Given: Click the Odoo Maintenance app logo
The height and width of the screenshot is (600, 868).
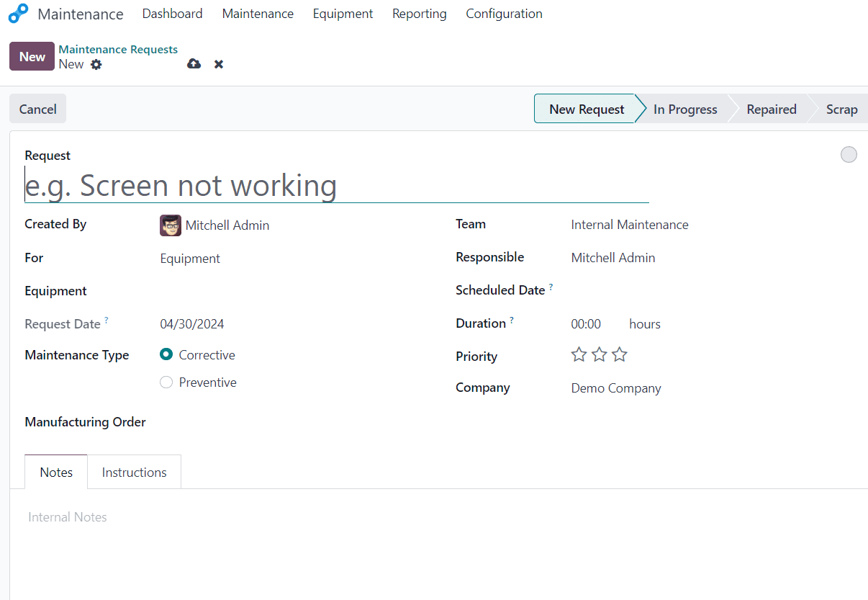Looking at the screenshot, I should [x=17, y=13].
